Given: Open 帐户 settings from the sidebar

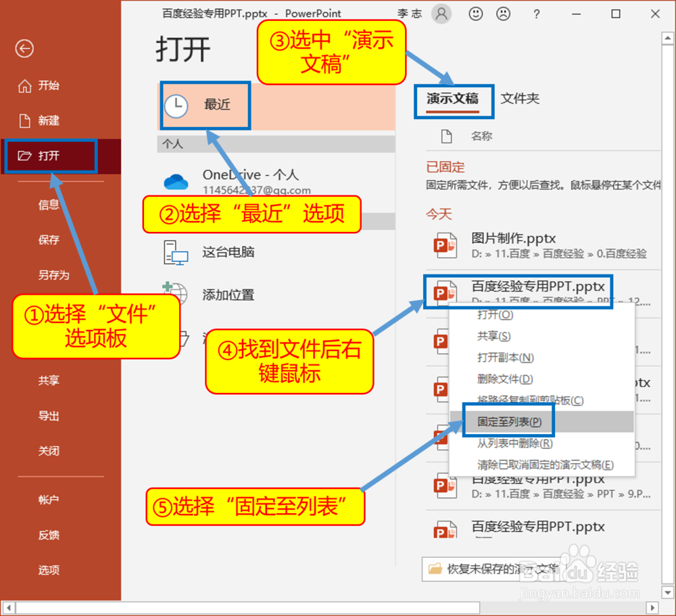Looking at the screenshot, I should [x=48, y=500].
